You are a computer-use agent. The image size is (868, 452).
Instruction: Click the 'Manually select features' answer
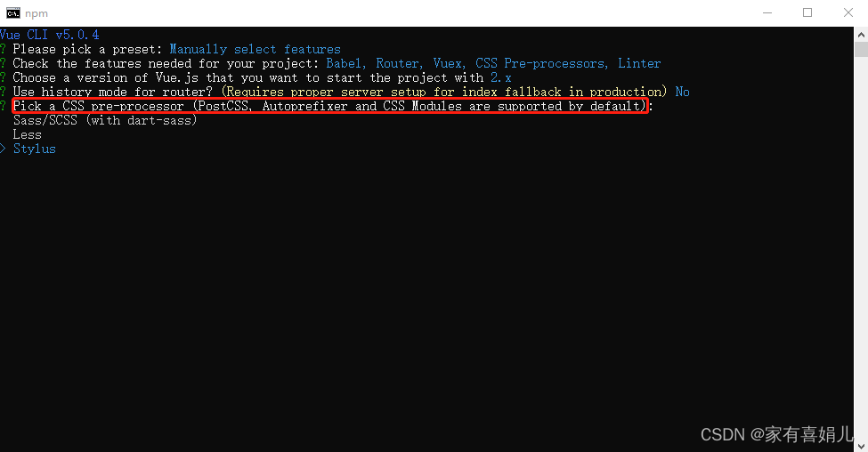[x=255, y=49]
